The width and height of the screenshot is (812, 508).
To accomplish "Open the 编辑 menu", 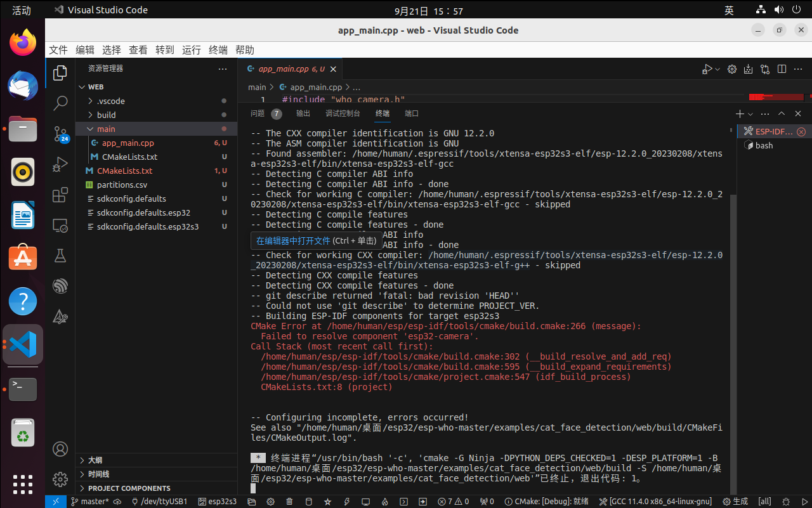I will click(x=85, y=50).
